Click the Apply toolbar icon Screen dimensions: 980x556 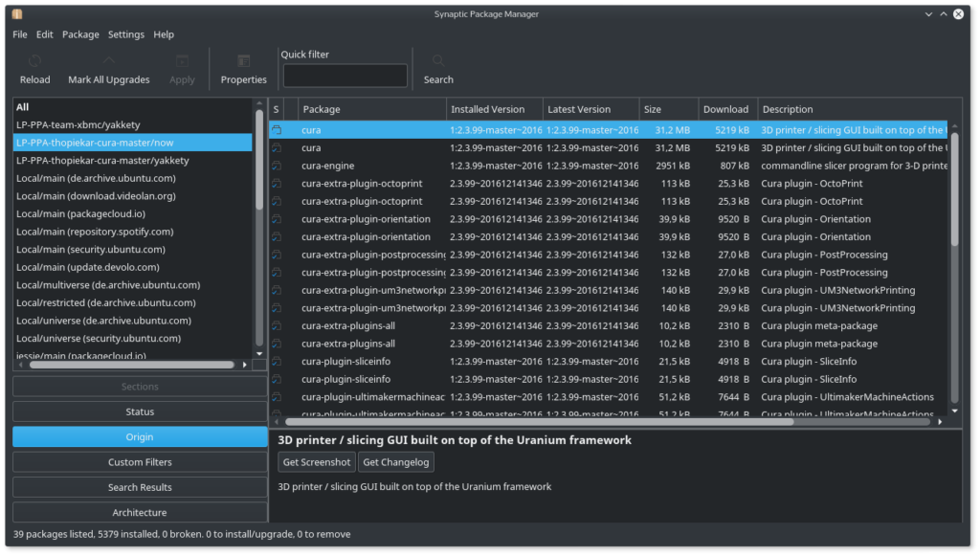[182, 61]
